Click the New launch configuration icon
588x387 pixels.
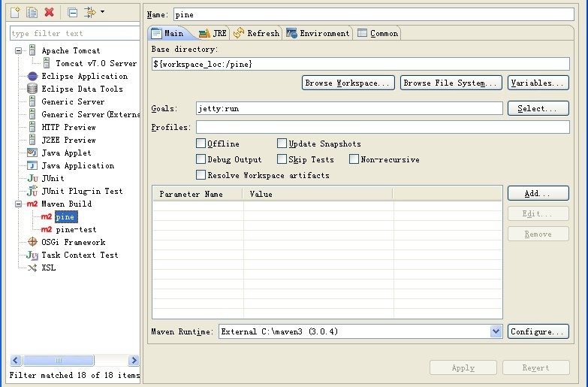tap(15, 12)
